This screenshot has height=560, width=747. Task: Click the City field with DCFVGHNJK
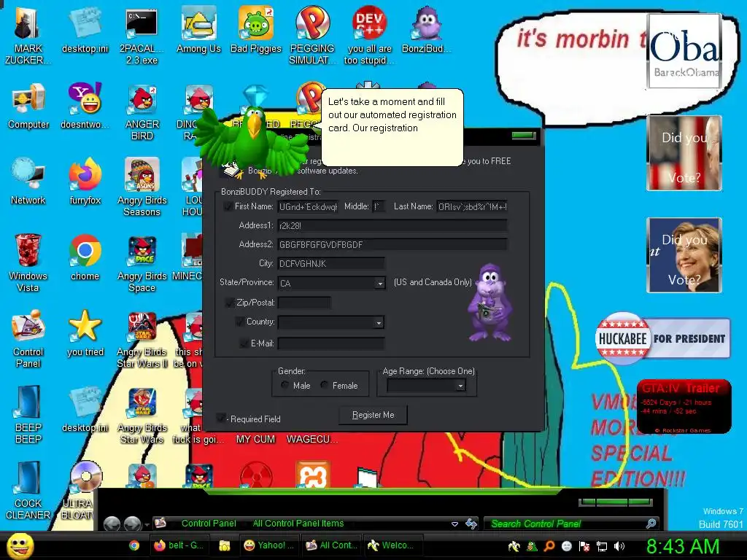point(331,263)
